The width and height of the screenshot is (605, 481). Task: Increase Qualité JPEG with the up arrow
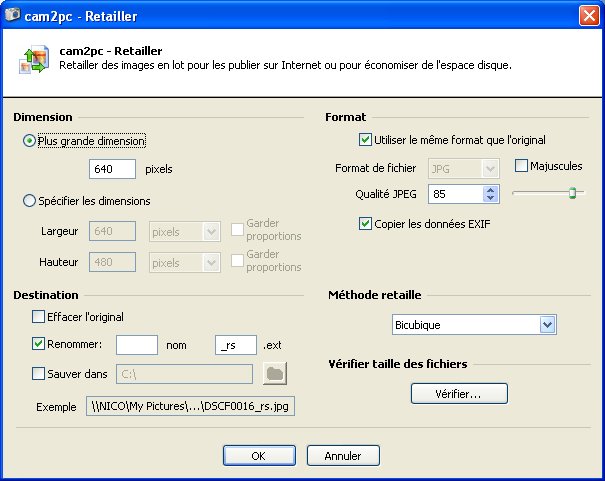point(490,190)
